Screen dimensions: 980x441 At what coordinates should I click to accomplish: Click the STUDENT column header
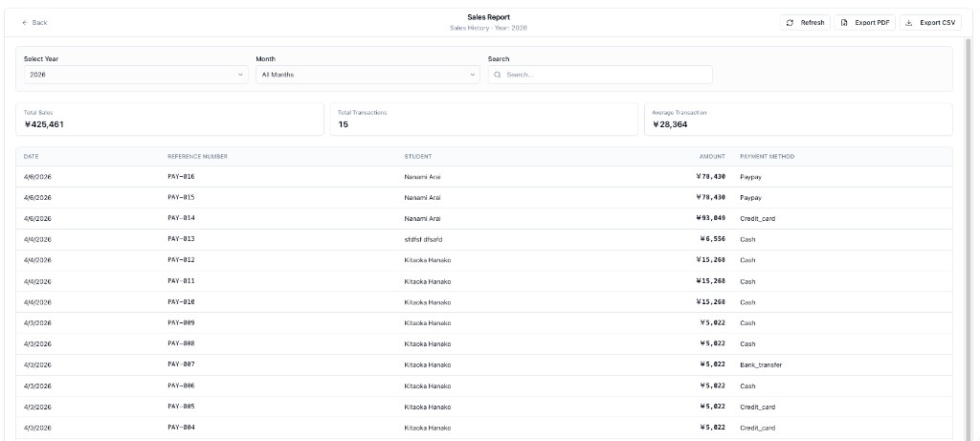(x=417, y=157)
